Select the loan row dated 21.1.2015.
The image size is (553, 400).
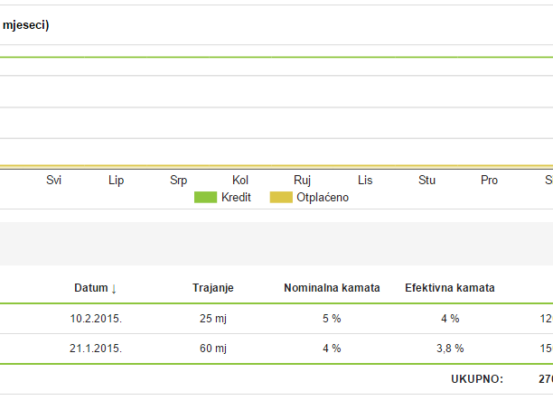click(276, 349)
